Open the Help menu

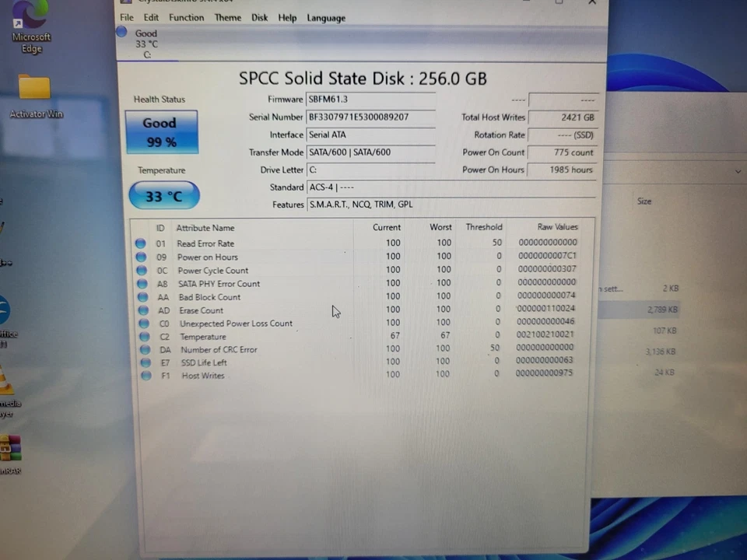pyautogui.click(x=287, y=18)
